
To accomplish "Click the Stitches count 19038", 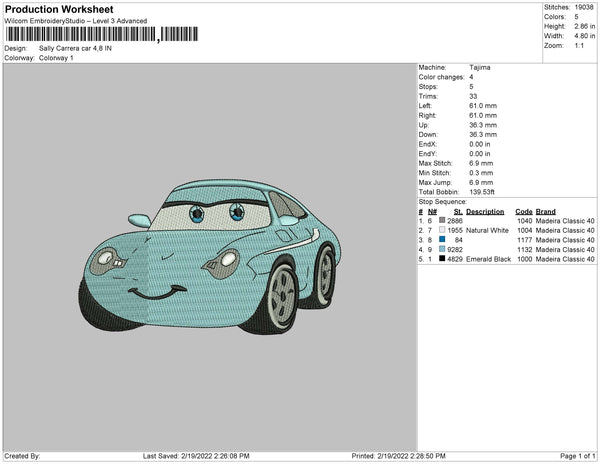I will click(x=586, y=7).
